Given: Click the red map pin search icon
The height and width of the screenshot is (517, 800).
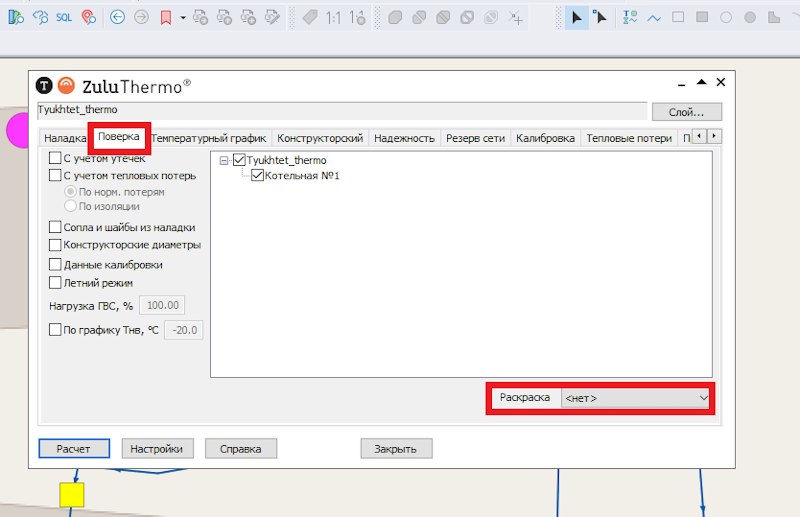Looking at the screenshot, I should [88, 17].
